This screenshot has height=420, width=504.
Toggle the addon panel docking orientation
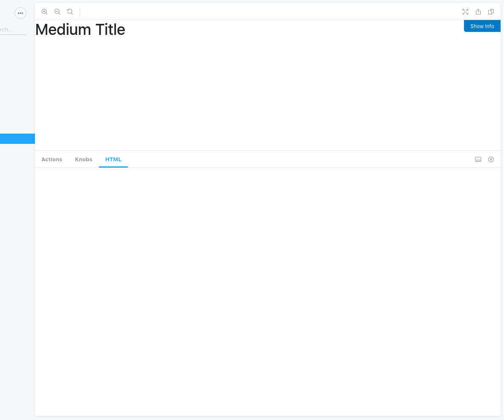coord(478,159)
